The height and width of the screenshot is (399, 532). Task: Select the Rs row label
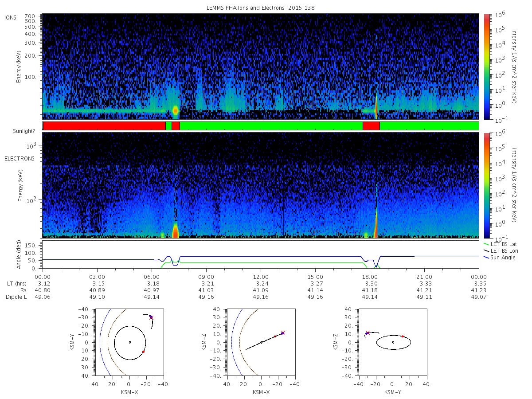coord(23,290)
